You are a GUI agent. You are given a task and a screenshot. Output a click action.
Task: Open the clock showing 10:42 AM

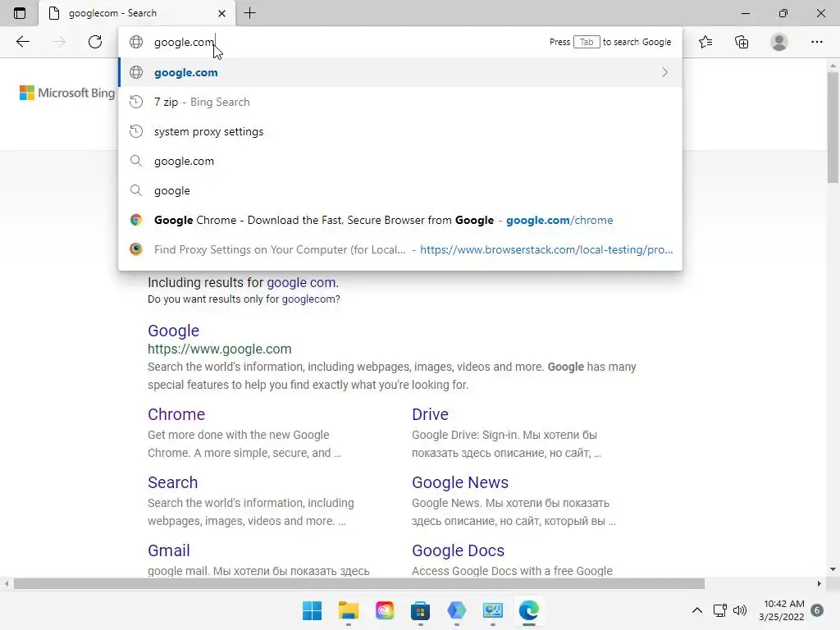pyautogui.click(x=782, y=610)
